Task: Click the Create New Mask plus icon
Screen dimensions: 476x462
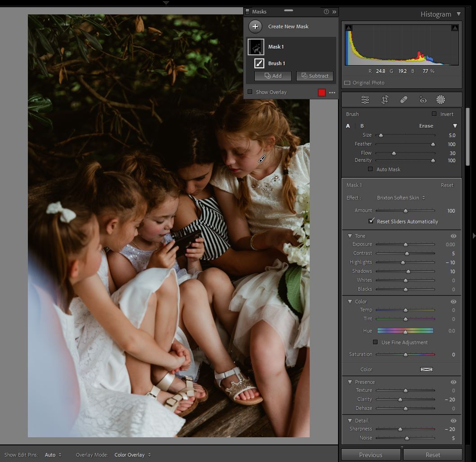Action: tap(255, 27)
